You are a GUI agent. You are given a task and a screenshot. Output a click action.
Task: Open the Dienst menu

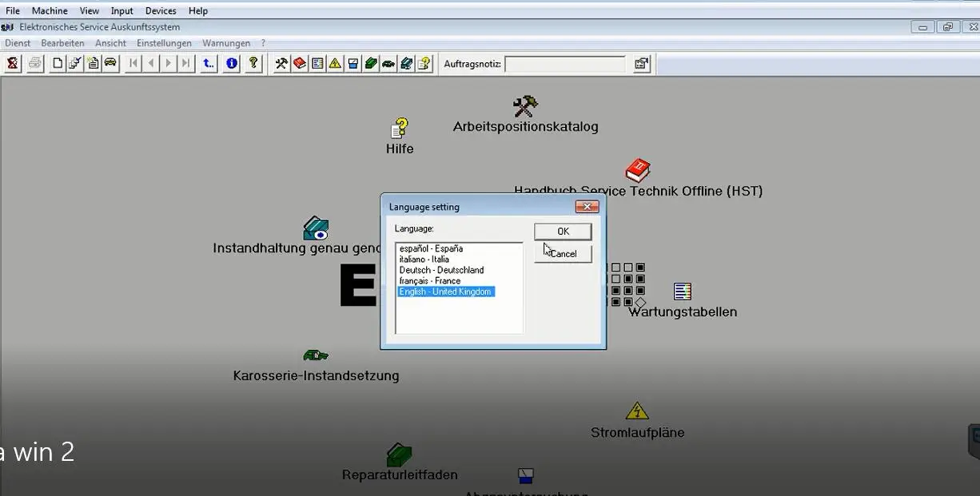[x=18, y=43]
